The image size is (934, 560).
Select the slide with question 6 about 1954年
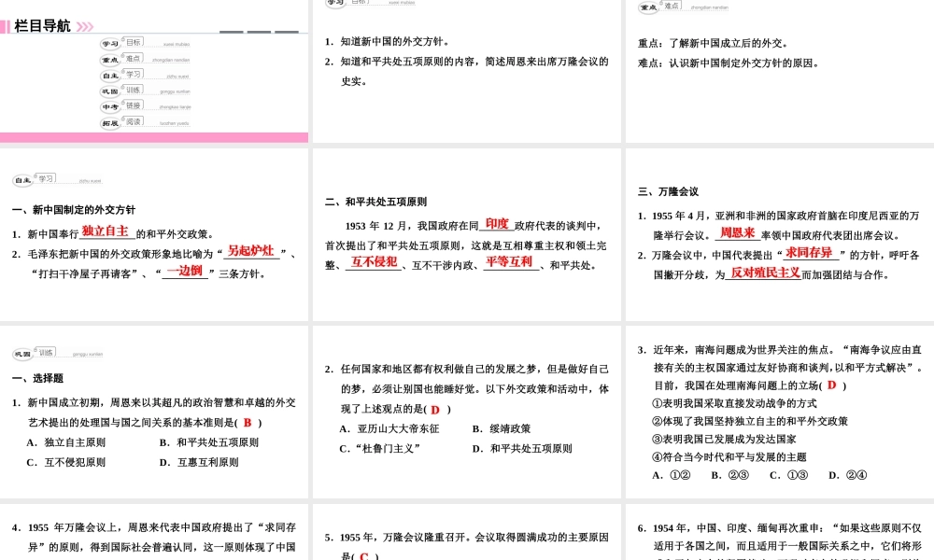click(780, 532)
